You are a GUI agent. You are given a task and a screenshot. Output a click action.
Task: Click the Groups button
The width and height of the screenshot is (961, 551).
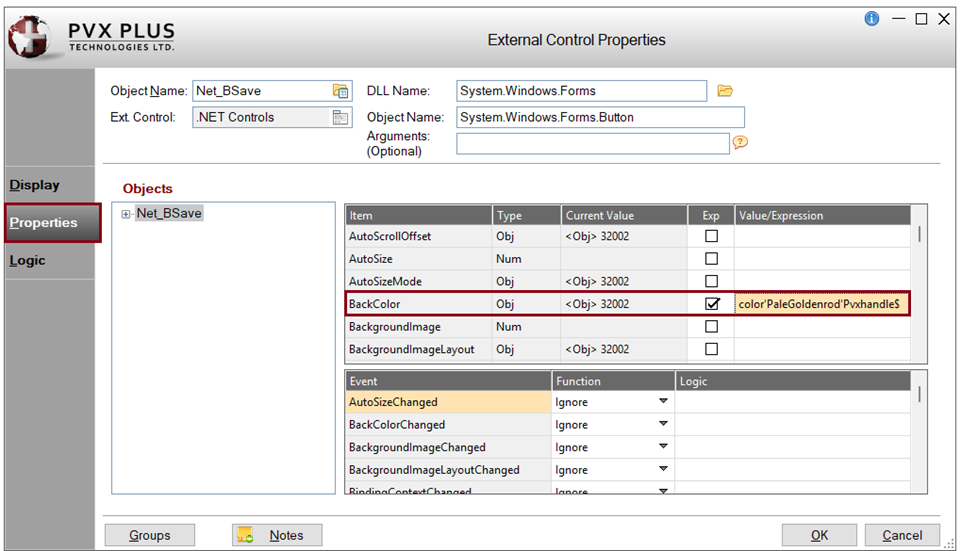click(x=149, y=535)
